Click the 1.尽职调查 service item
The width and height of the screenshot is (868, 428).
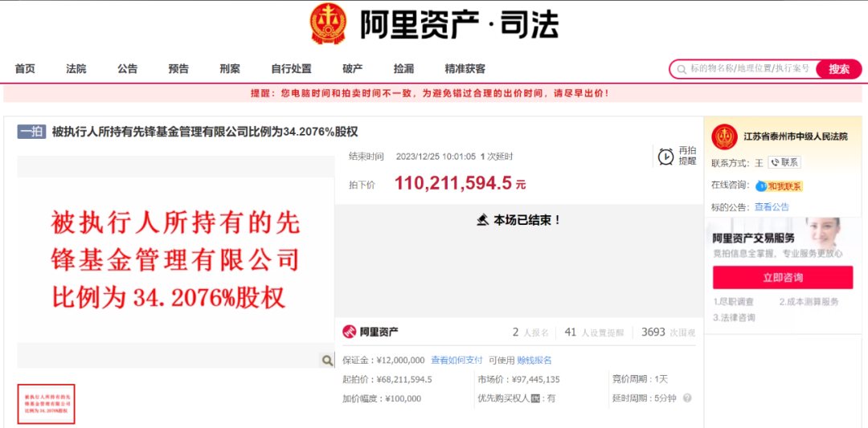(733, 302)
